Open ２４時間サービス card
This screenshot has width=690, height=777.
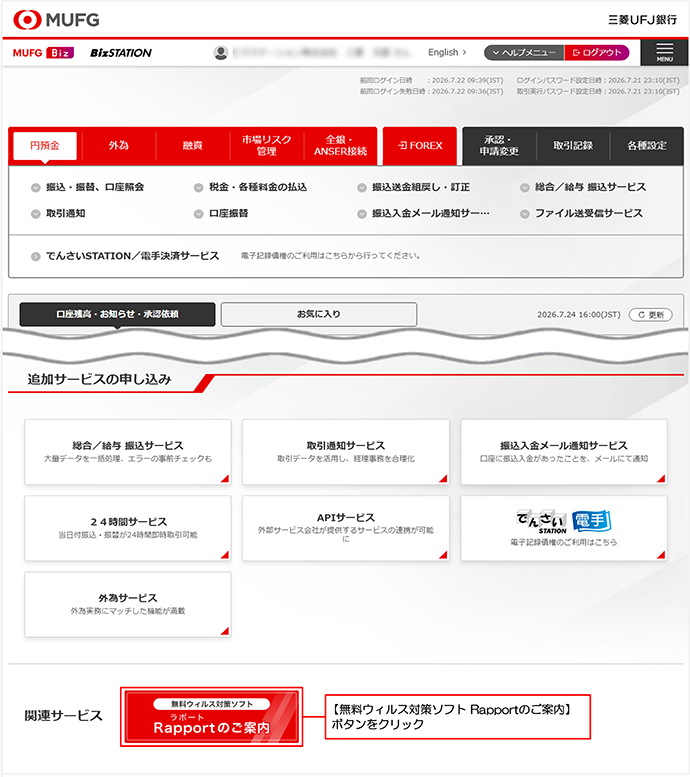128,528
